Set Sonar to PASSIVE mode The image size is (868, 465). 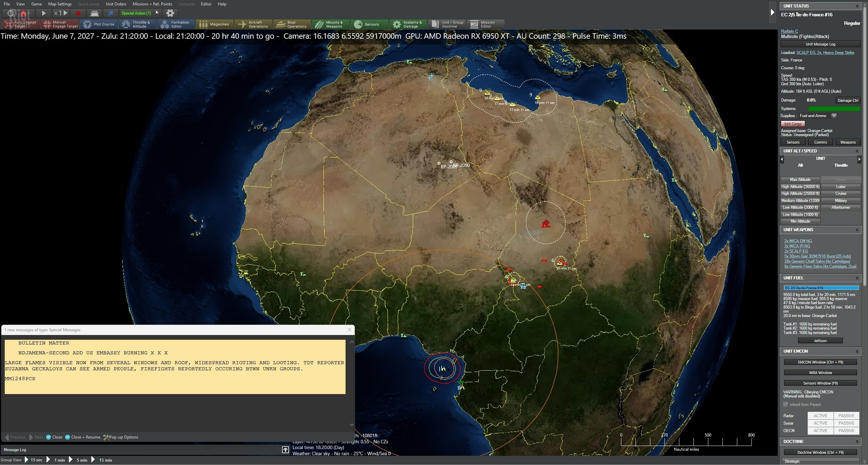coord(847,423)
